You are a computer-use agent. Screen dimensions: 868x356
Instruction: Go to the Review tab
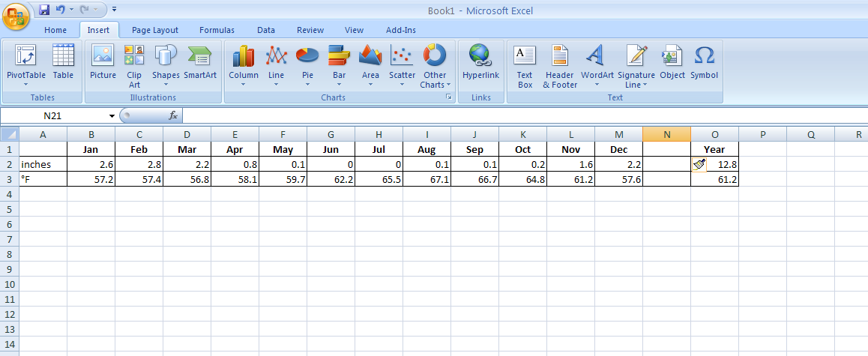(310, 31)
